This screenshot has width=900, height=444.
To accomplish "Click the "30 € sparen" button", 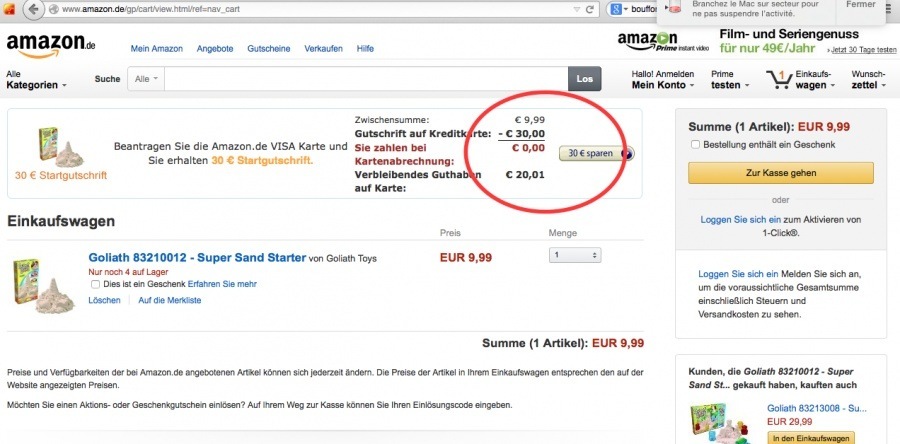I will tap(591, 154).
